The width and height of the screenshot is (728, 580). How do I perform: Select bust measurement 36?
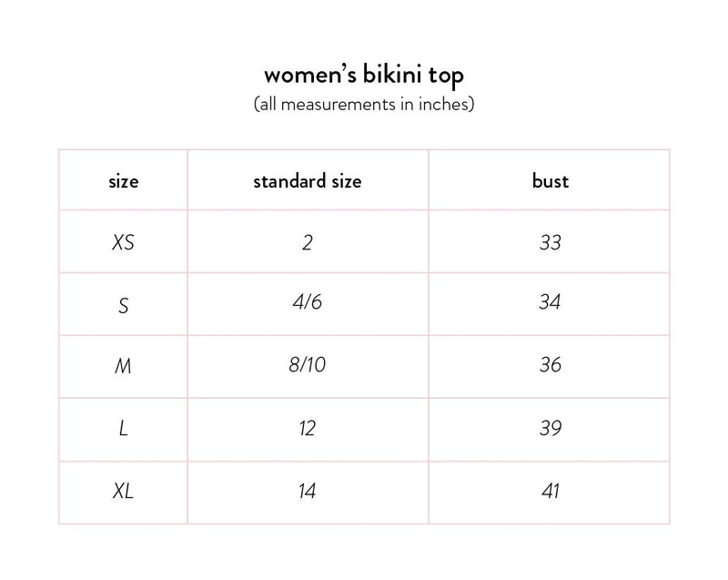pos(550,365)
